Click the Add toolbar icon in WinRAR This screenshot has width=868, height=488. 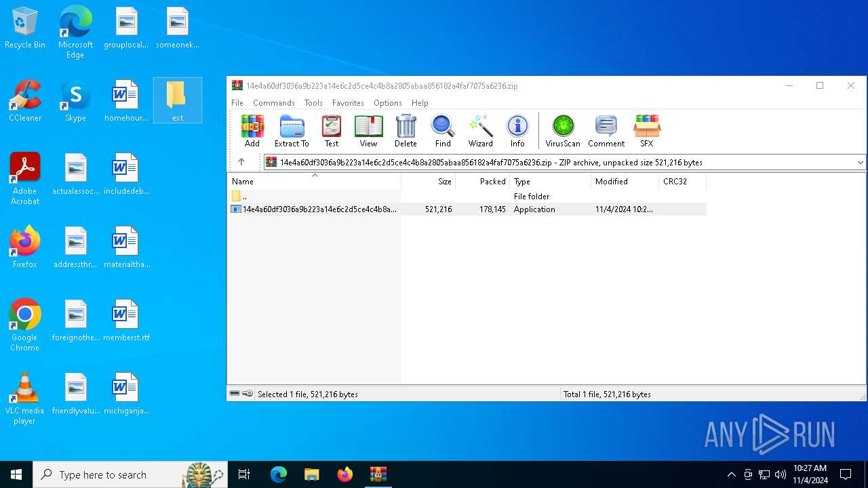(252, 131)
